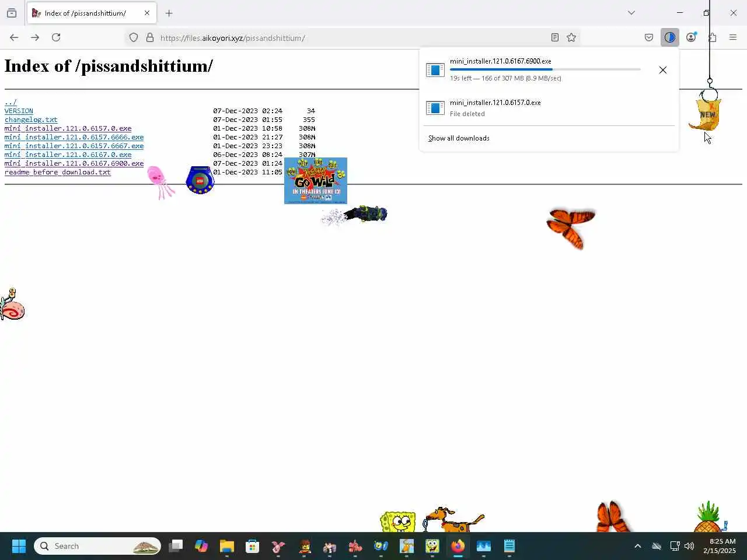Toggle reader view icon in address bar
The image size is (747, 560).
coord(555,37)
